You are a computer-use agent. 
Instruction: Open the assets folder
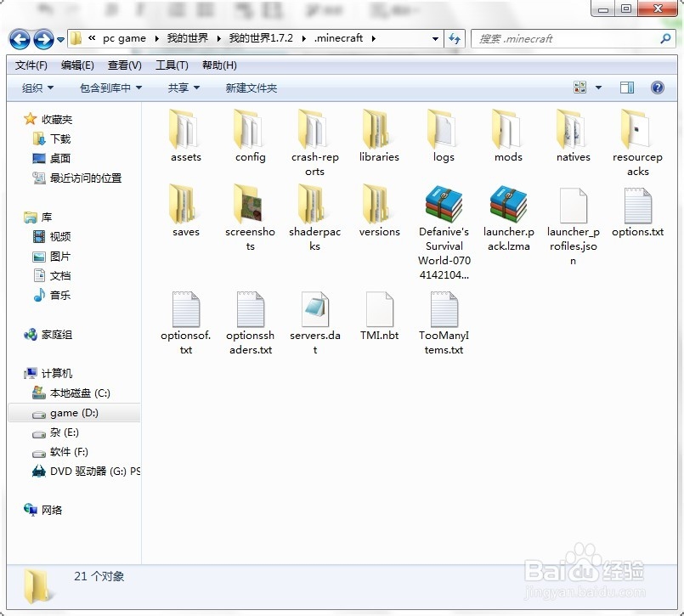186,136
